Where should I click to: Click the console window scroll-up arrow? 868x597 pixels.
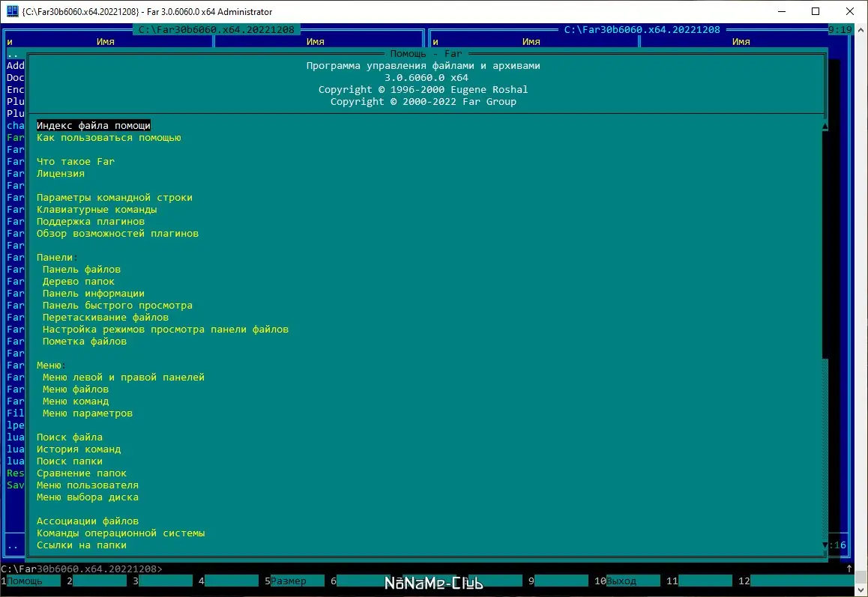pos(861,30)
